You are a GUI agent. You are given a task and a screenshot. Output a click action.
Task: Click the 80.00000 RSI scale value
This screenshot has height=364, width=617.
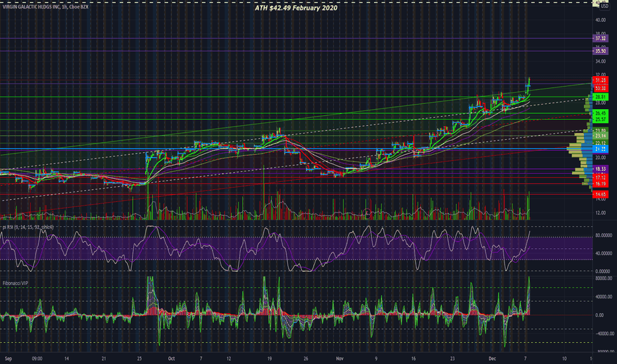[603, 236]
